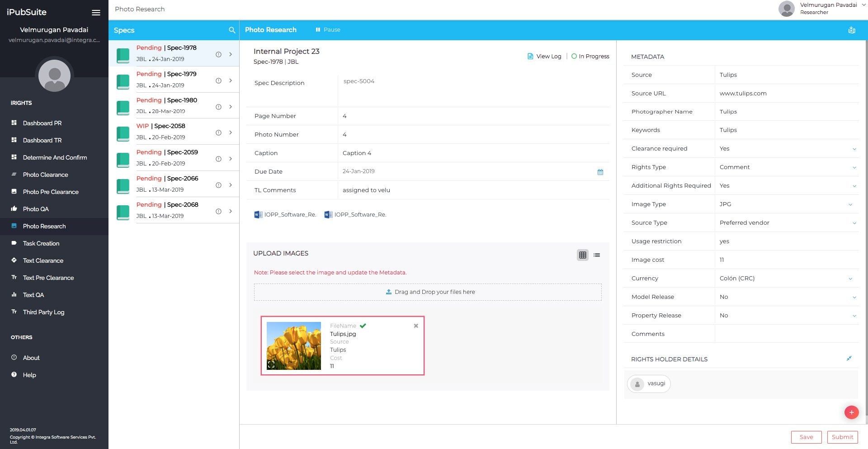
Task: Open second IOPP_Software_Re Word attachment
Action: (x=355, y=215)
